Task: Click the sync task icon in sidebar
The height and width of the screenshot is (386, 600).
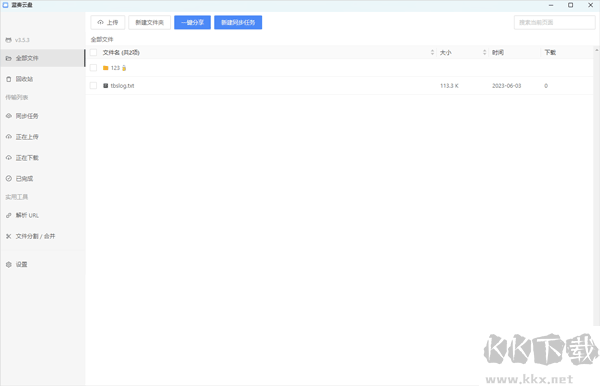Action: [8, 116]
